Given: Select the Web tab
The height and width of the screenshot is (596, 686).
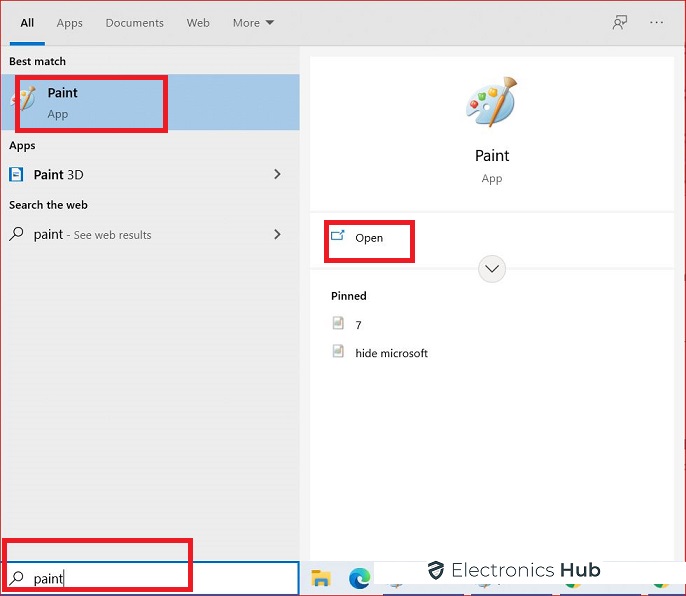Looking at the screenshot, I should click(198, 23).
